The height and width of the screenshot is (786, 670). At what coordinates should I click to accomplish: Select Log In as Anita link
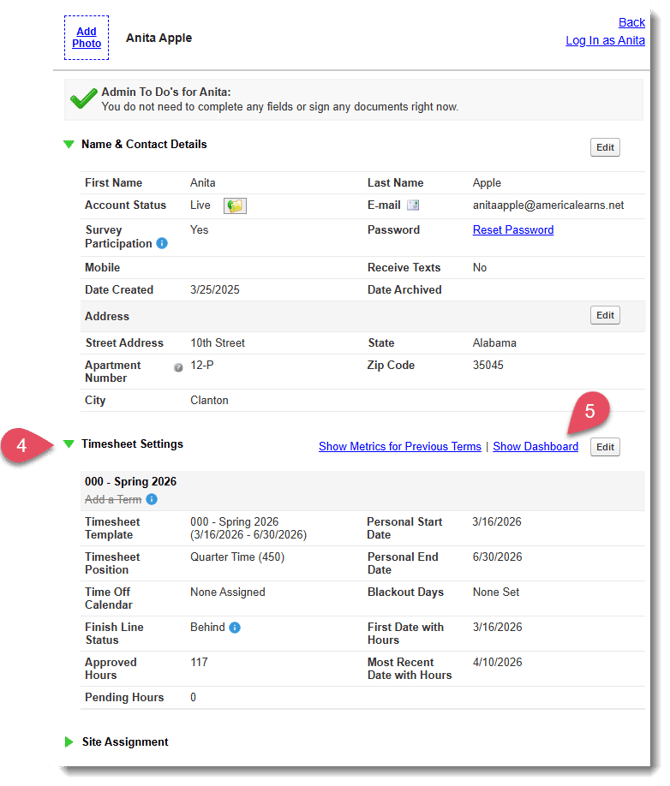pos(605,41)
